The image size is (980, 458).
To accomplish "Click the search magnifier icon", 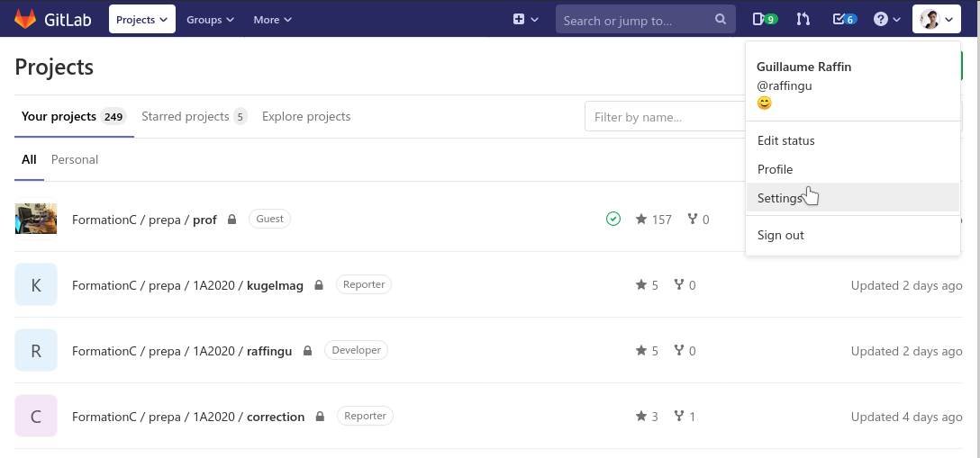I will click(721, 19).
